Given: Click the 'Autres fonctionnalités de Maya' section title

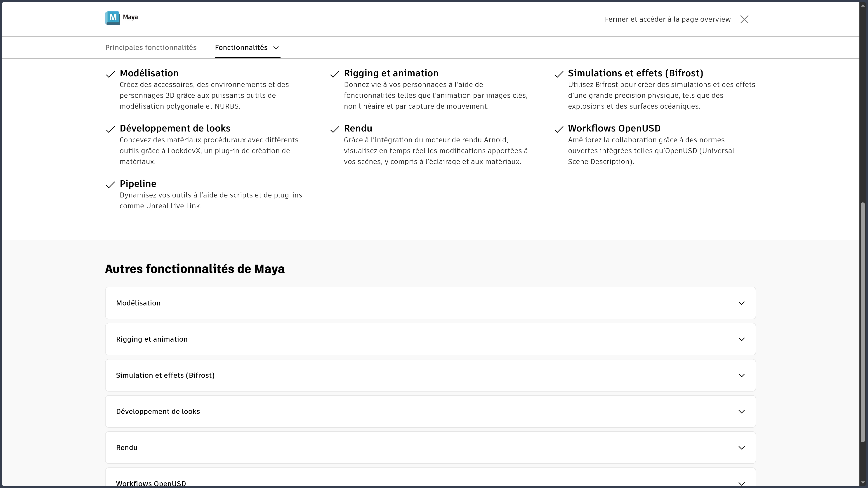Looking at the screenshot, I should [x=195, y=269].
